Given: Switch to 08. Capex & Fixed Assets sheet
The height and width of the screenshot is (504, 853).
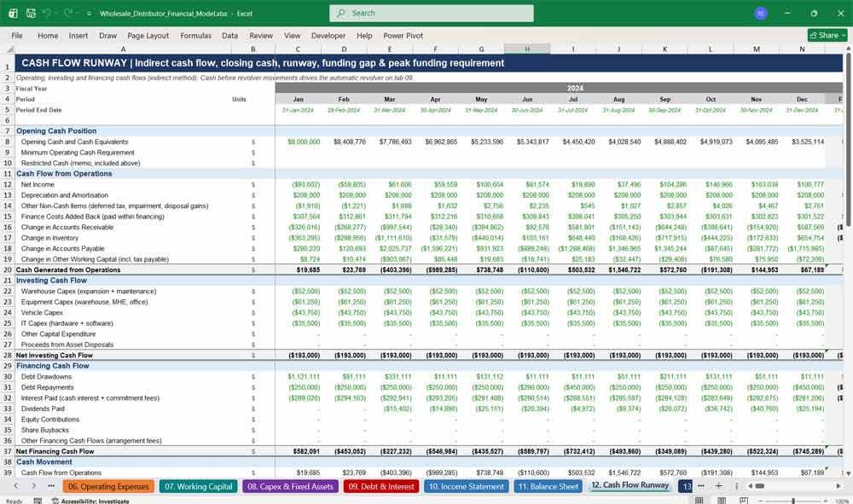Looking at the screenshot, I should [291, 487].
